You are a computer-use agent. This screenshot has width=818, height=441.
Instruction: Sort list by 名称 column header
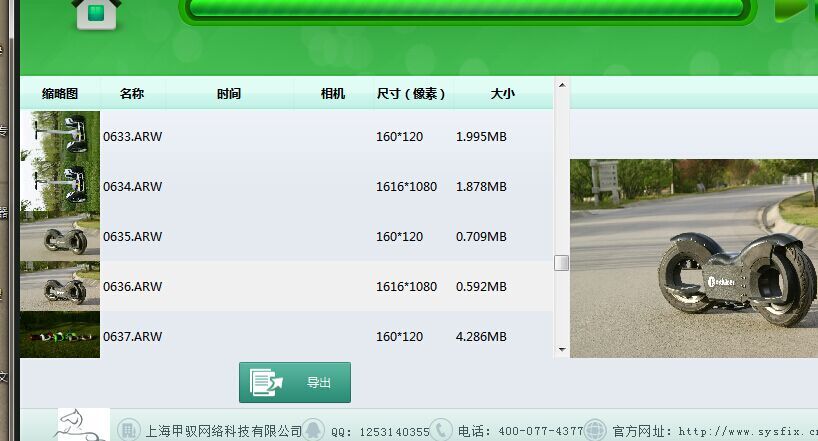[x=132, y=94]
